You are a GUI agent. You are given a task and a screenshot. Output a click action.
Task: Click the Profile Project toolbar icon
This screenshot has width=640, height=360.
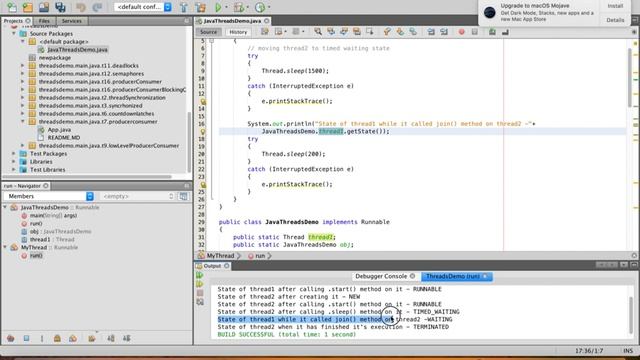coord(260,7)
